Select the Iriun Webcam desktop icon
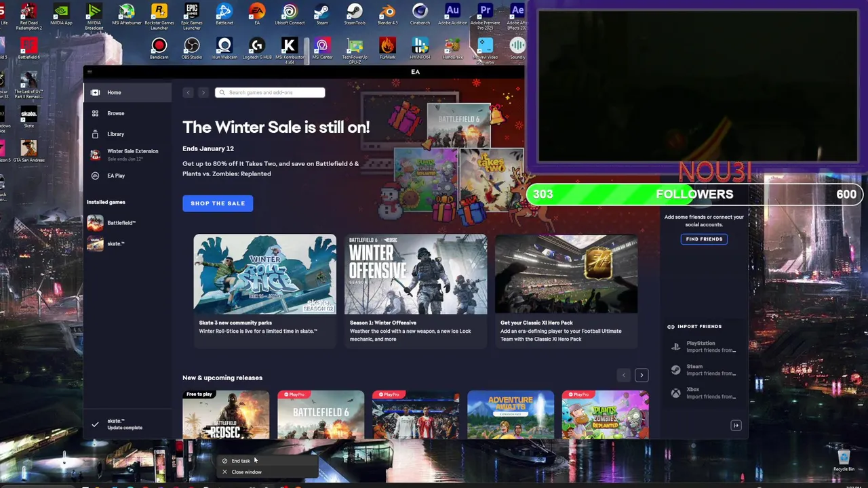Image resolution: width=868 pixels, height=488 pixels. coord(224,49)
